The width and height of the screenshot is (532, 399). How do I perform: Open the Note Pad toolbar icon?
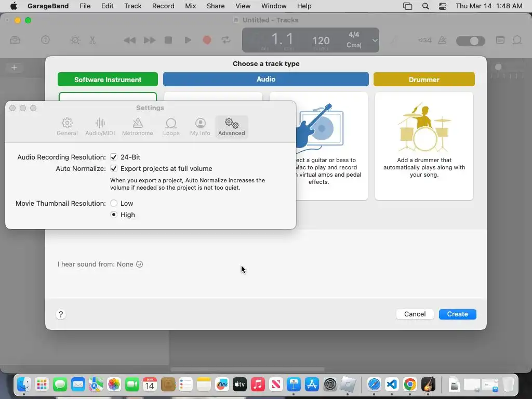tap(500, 40)
